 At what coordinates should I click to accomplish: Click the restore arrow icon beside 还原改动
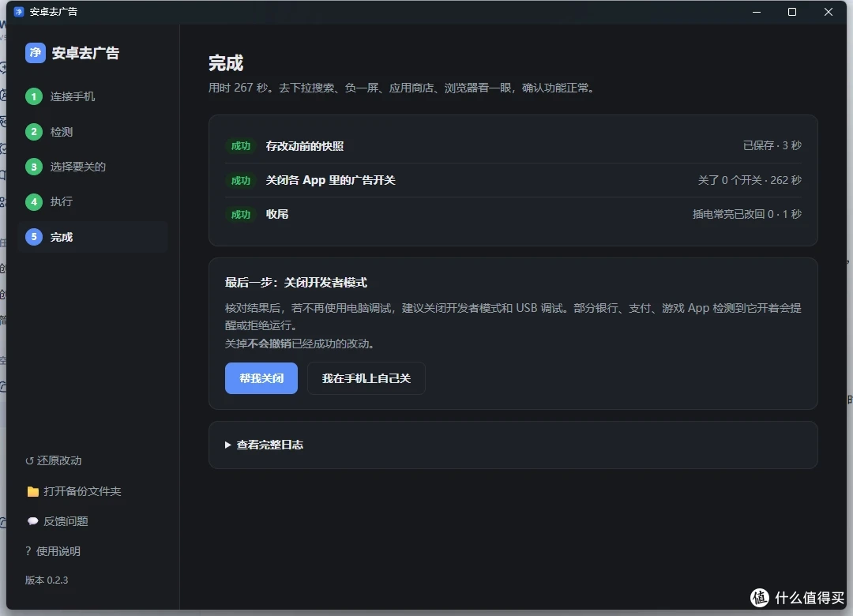point(29,461)
